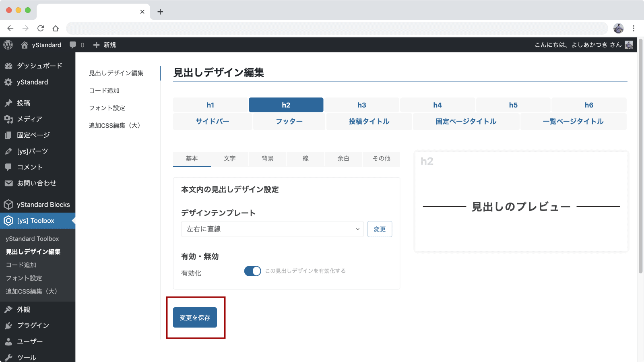The image size is (644, 362).
Task: Click the WordPress logo icon
Action: coord(8,45)
